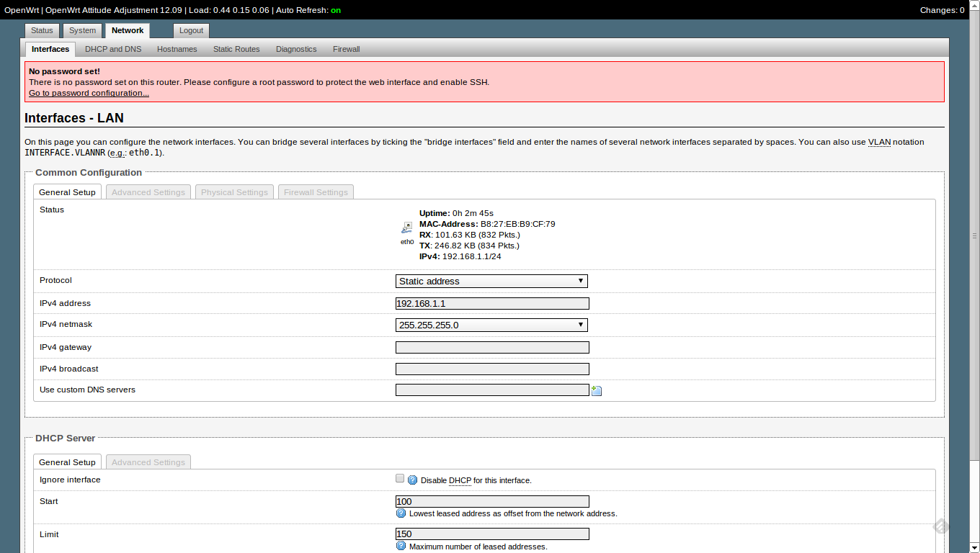Click the add DNS server icon
This screenshot has height=553, width=980.
pyautogui.click(x=597, y=390)
